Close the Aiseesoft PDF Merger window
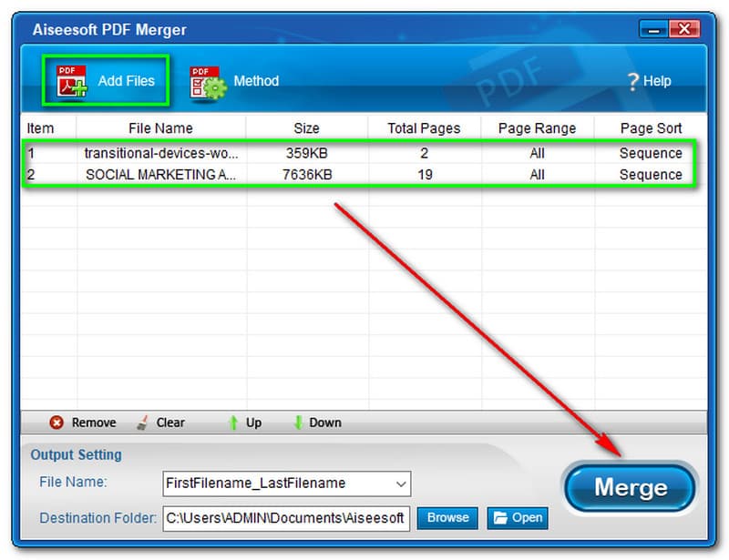The height and width of the screenshot is (560, 729). tap(684, 29)
